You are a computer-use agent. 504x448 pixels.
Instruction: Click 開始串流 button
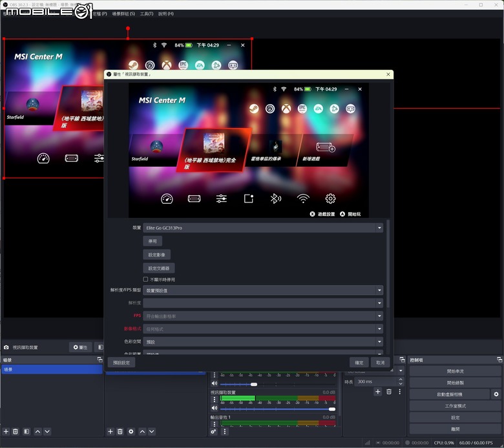[x=455, y=371]
